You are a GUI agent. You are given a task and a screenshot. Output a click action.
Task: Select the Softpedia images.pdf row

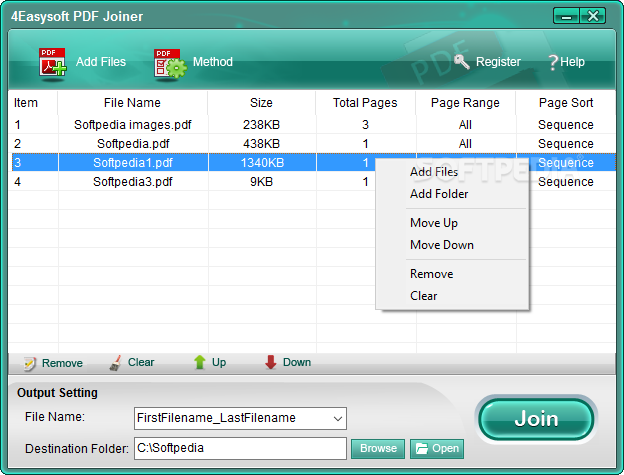314,125
